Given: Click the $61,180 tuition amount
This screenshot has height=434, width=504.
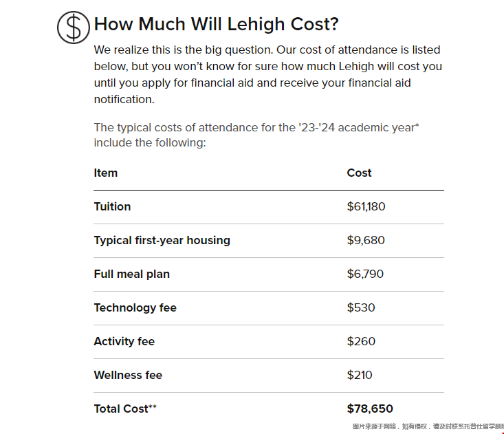Looking at the screenshot, I should [366, 206].
